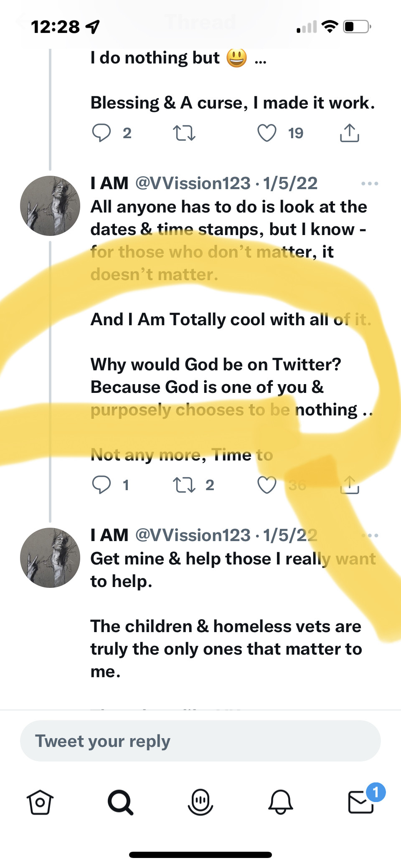Like the "Why would God be on Twitter" tweet
Image resolution: width=401 pixels, height=868 pixels.
266,485
